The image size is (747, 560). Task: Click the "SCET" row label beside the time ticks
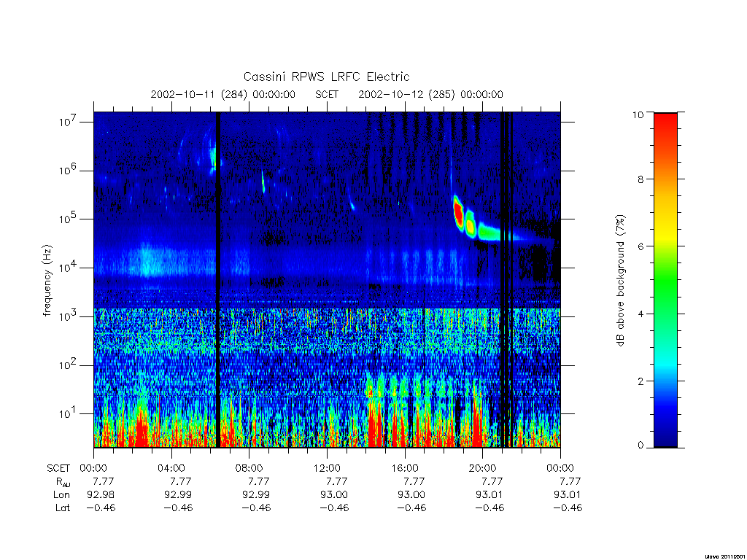coord(58,468)
